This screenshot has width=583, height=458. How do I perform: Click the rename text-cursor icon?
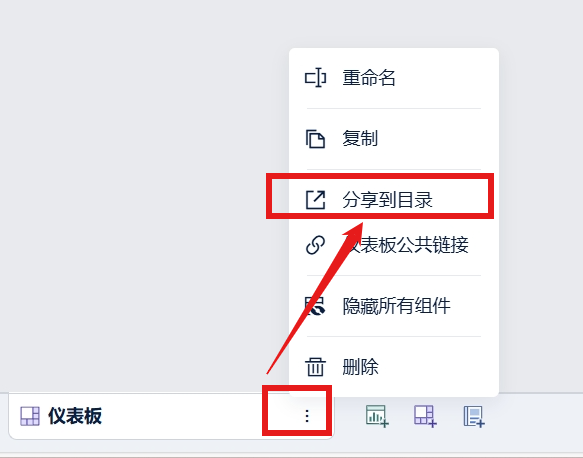point(315,78)
